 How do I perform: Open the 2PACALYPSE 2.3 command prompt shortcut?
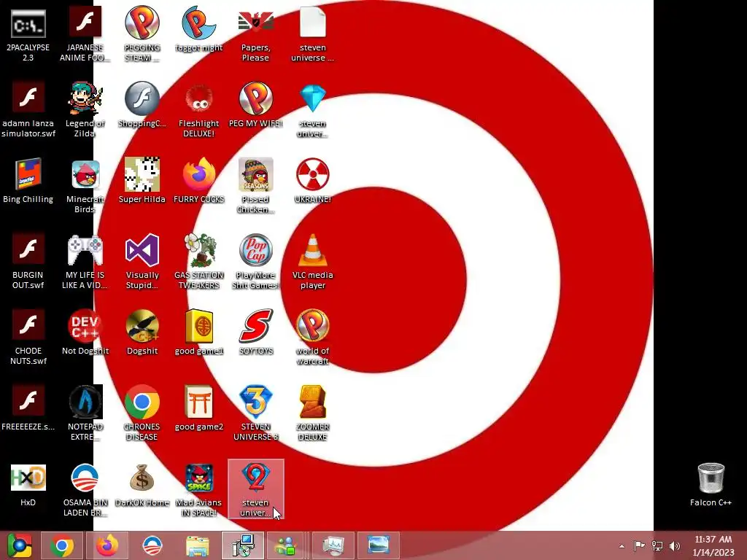(28, 34)
